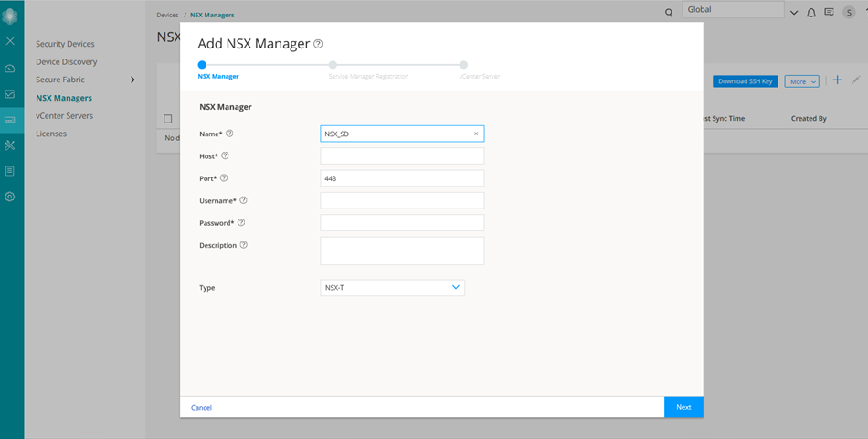The width and height of the screenshot is (868, 439).
Task: Click the user avatar S icon
Action: 848,13
